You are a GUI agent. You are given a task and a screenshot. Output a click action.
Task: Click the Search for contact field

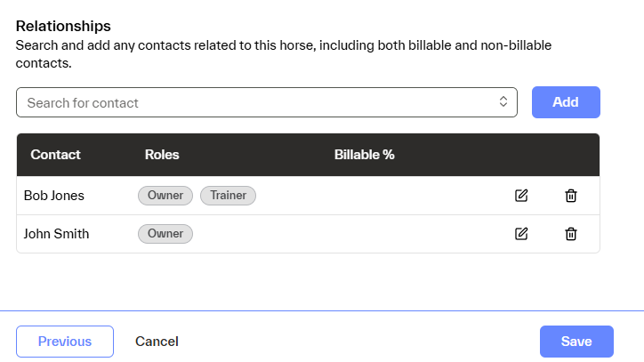tap(258, 102)
